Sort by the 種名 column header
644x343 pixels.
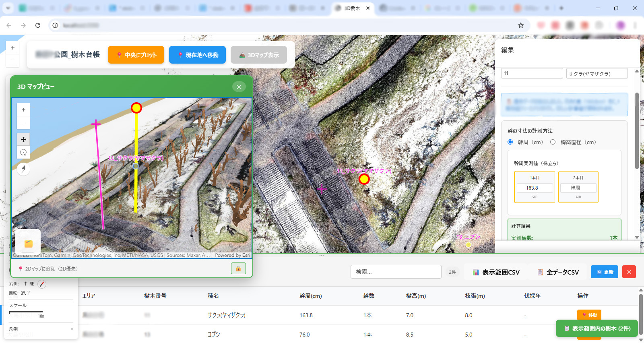coord(213,296)
